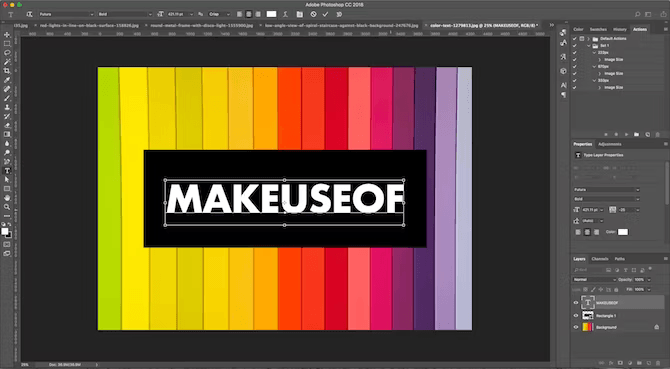The height and width of the screenshot is (369, 670).
Task: Create new layer in Layers panel
Action: pos(648,363)
